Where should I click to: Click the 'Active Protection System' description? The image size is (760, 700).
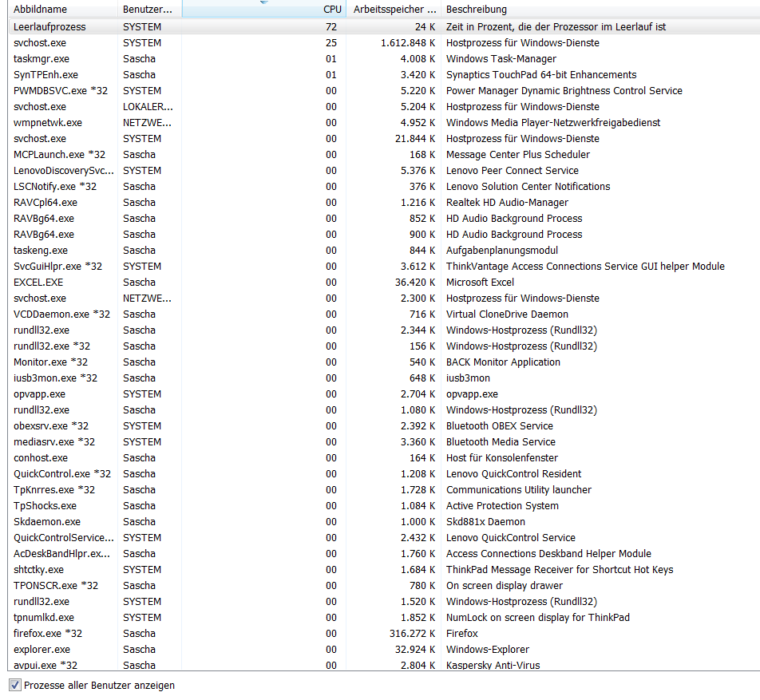pos(502,506)
